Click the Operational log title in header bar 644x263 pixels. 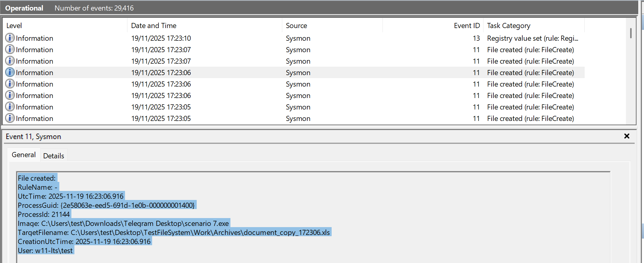point(24,8)
